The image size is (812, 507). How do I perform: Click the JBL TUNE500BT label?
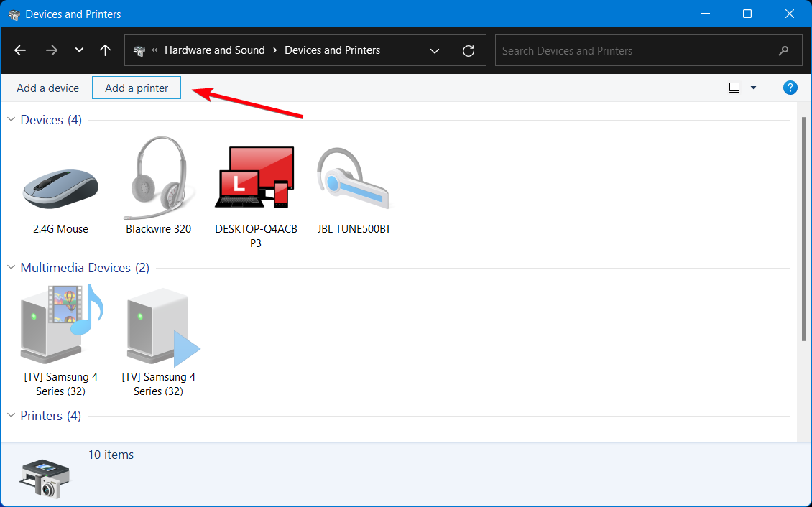(x=354, y=228)
